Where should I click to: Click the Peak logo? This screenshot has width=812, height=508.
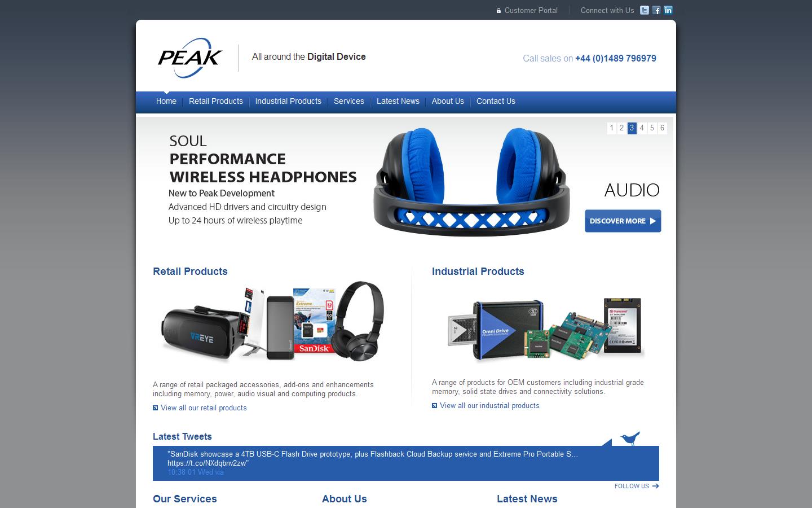(x=190, y=58)
